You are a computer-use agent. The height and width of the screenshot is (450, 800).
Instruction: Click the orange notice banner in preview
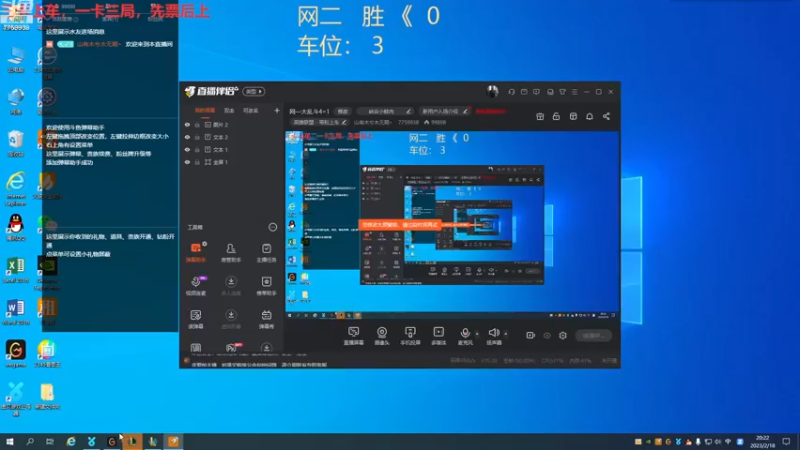point(399,224)
